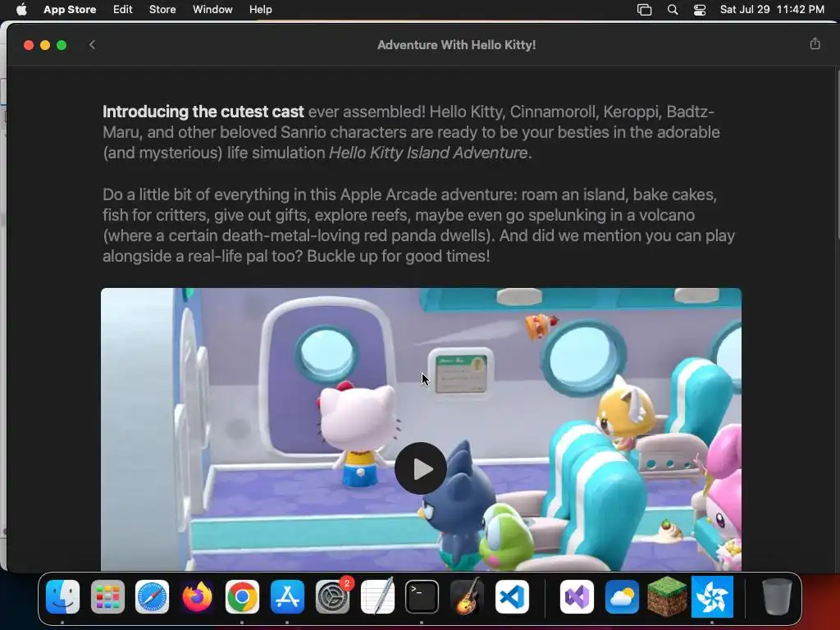
Task: Open the pinwheel app in the dock
Action: (712, 597)
